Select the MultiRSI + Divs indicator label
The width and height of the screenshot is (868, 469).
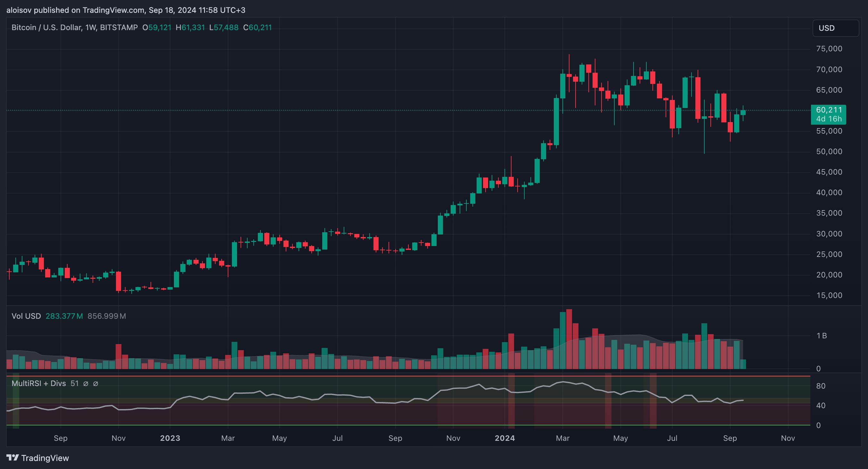38,383
